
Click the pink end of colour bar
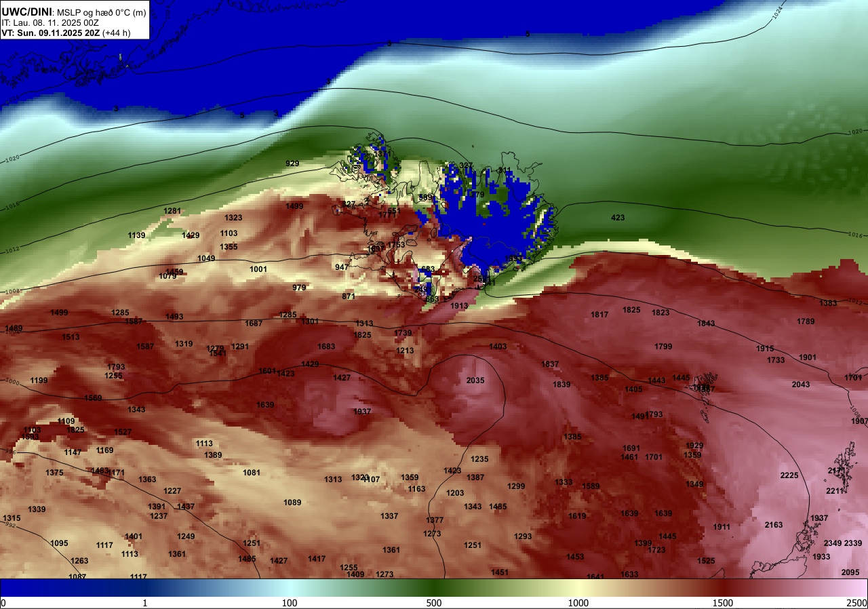(x=854, y=588)
